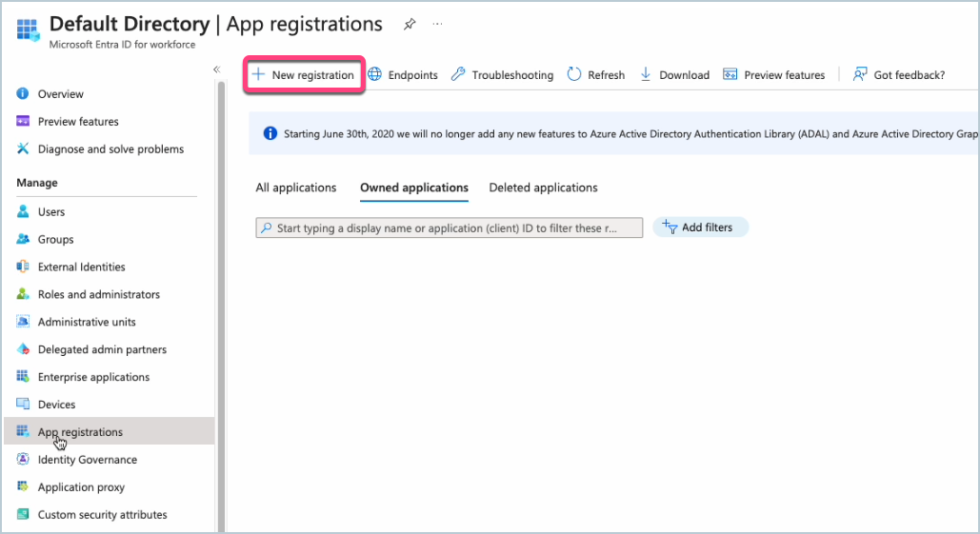Open Troubleshooting wrench icon

pyautogui.click(x=458, y=74)
